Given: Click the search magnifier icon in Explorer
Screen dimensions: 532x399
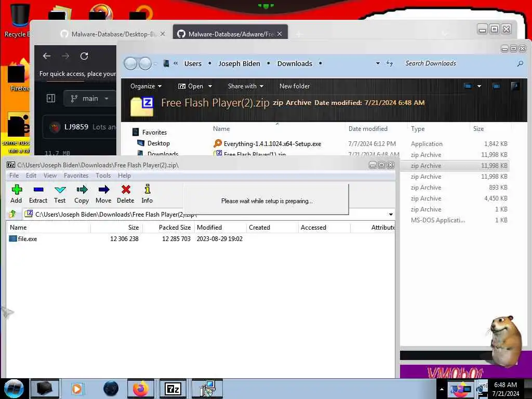Looking at the screenshot, I should (x=520, y=63).
